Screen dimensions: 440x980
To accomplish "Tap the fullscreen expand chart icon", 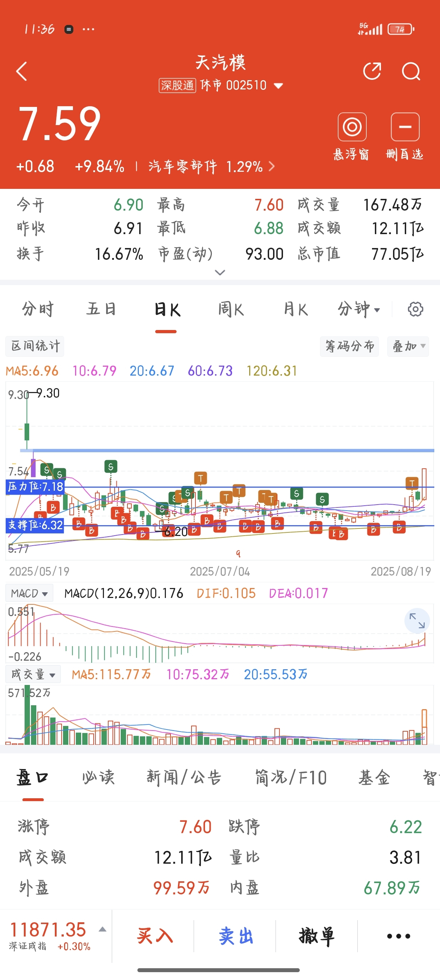I will click(417, 620).
